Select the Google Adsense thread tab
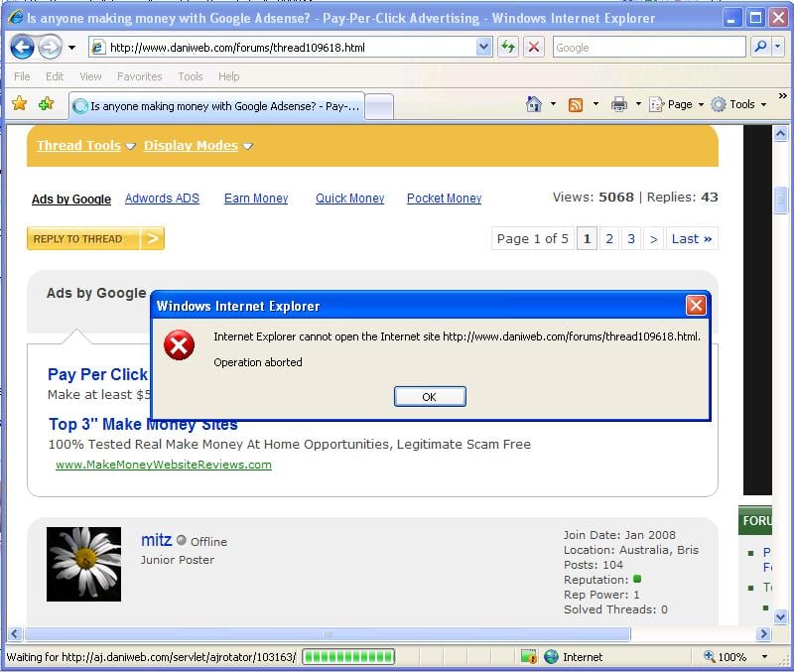The width and height of the screenshot is (794, 672). tap(216, 106)
